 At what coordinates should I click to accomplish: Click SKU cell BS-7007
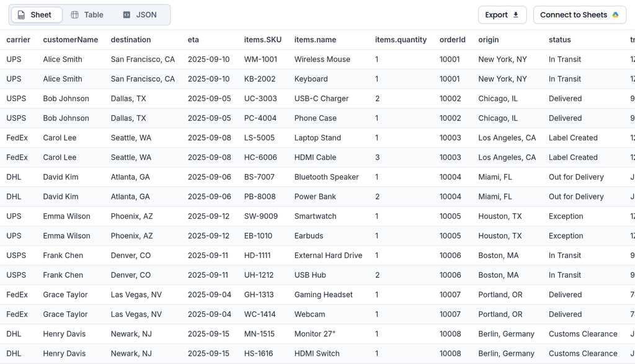point(259,177)
